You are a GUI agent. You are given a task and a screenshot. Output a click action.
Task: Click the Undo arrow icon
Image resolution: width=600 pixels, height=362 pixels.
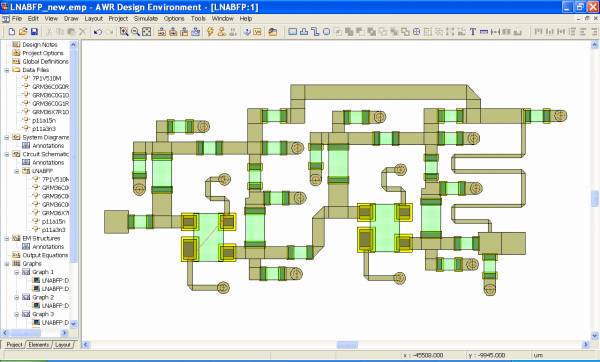(98, 32)
